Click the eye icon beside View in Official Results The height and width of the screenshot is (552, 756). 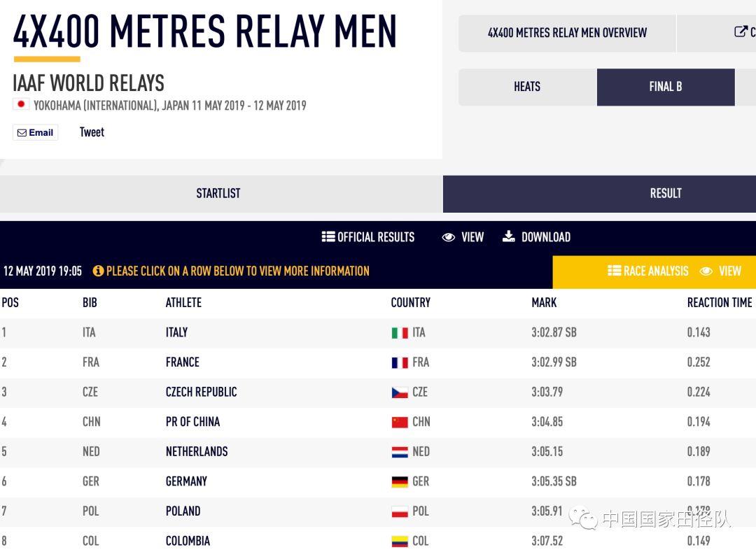(x=449, y=237)
